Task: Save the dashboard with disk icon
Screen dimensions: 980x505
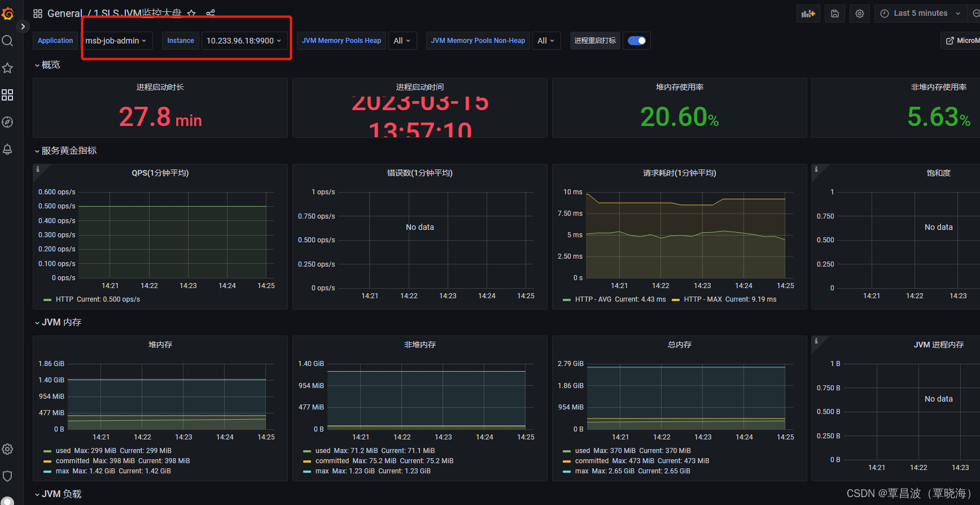Action: coord(835,14)
